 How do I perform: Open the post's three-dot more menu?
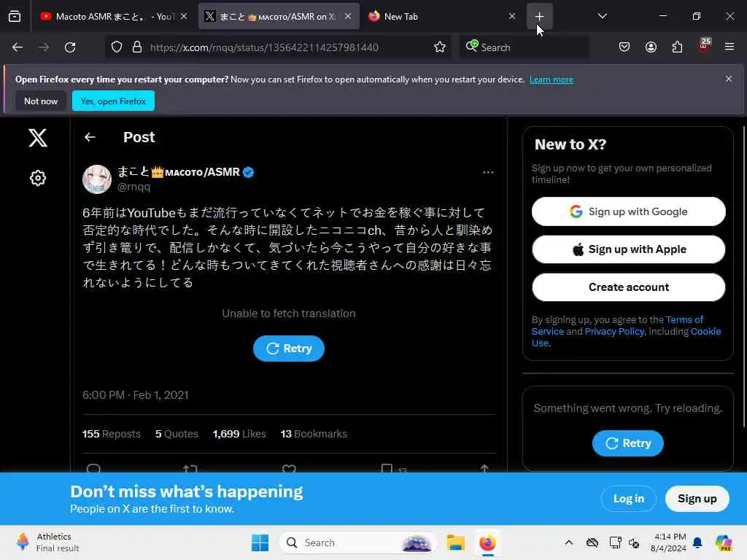488,172
